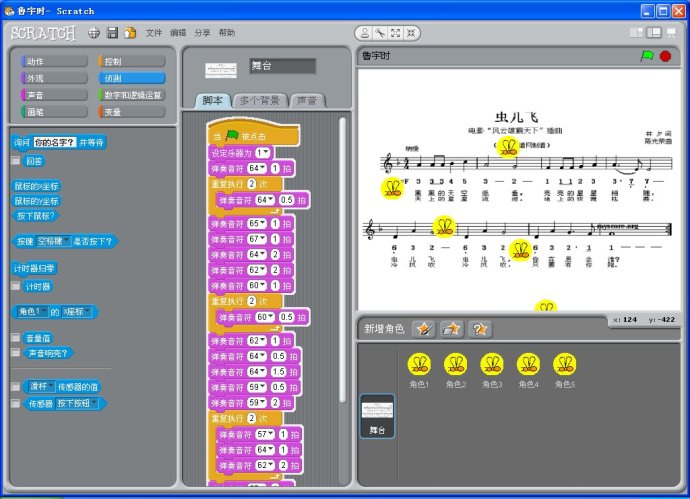Paint a new sprite with star icon
Screen dimensions: 690x499
pyautogui.click(x=424, y=328)
